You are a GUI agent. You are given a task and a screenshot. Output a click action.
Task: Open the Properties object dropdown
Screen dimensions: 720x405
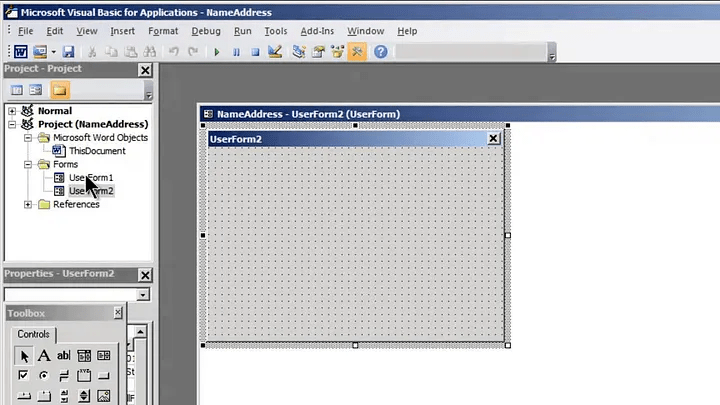(x=144, y=295)
